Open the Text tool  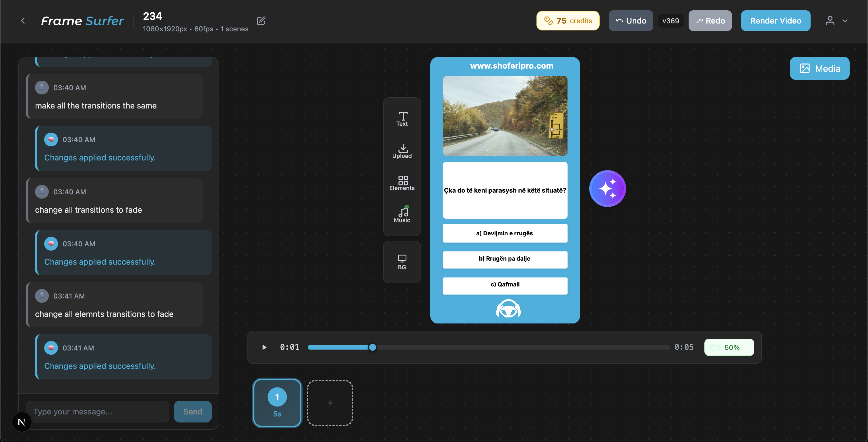[402, 119]
